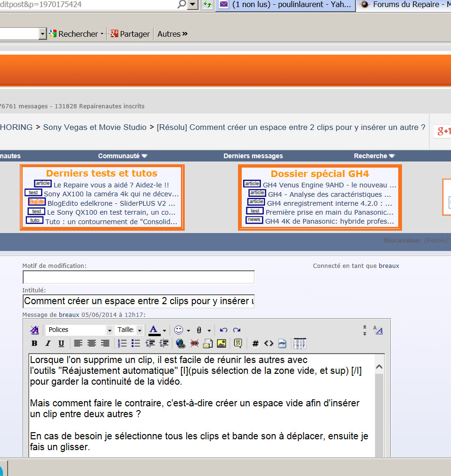Click the Derniers messages link

[253, 156]
